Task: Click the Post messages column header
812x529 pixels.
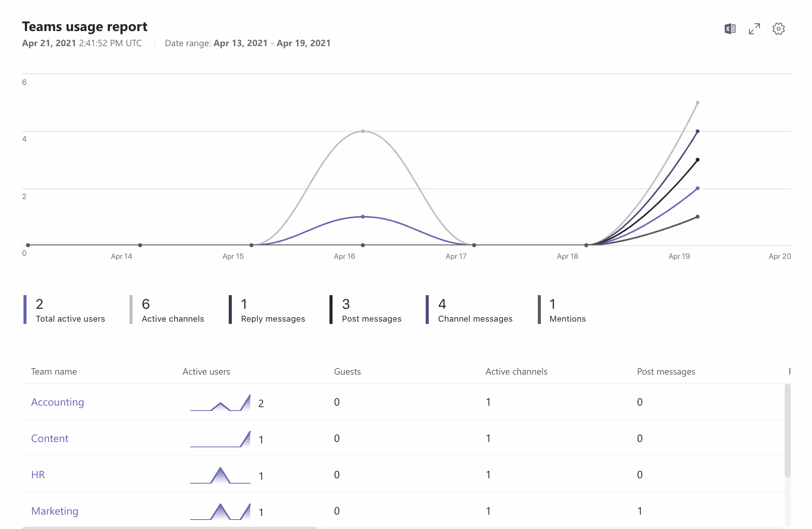Action: pyautogui.click(x=666, y=372)
